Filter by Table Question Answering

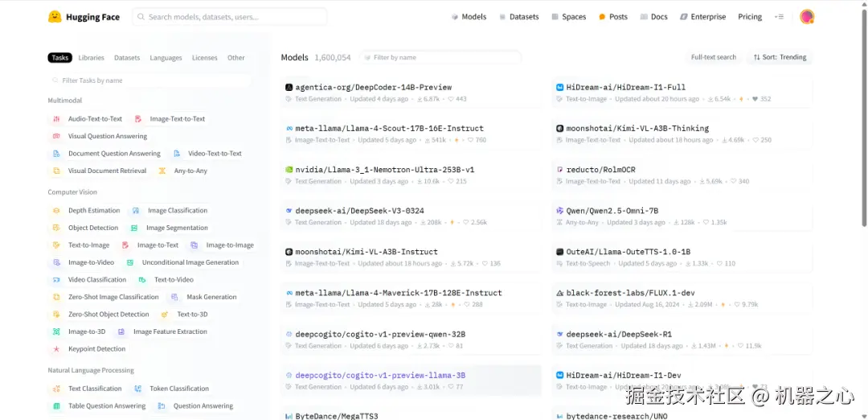click(x=100, y=406)
